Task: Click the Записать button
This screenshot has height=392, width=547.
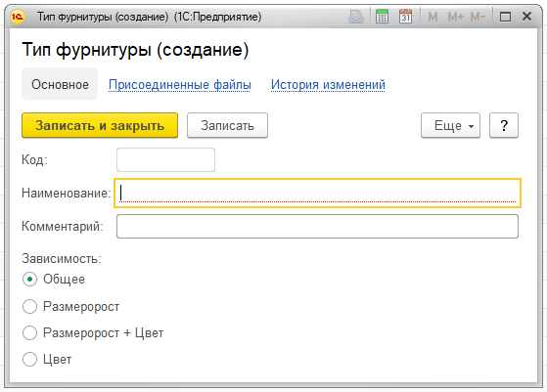Action: click(x=227, y=125)
